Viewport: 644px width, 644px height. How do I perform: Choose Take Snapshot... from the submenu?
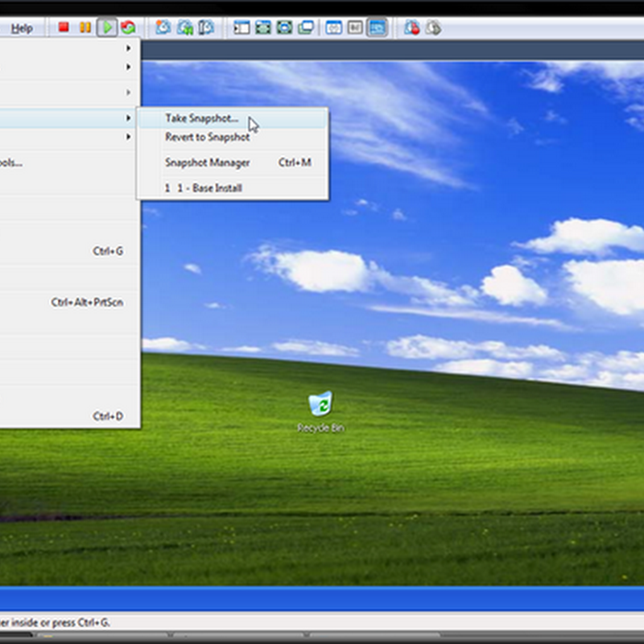[202, 118]
